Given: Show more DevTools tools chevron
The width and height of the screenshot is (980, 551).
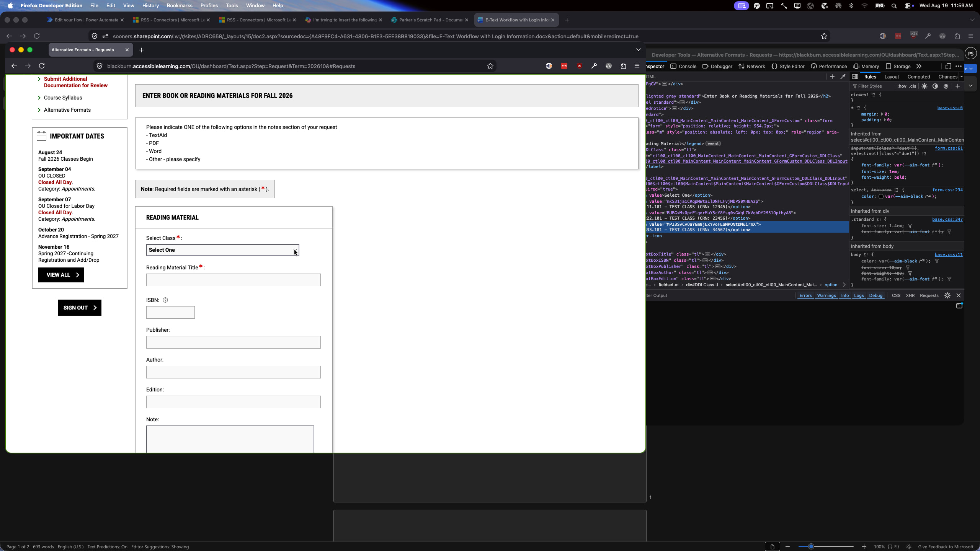Looking at the screenshot, I should coord(919,66).
